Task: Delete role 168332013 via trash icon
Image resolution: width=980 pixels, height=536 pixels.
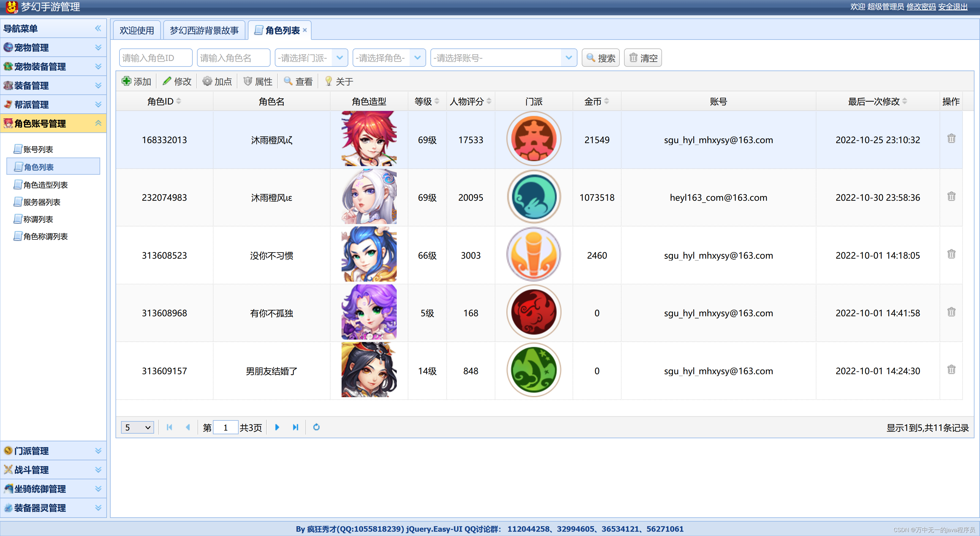Action: [951, 138]
